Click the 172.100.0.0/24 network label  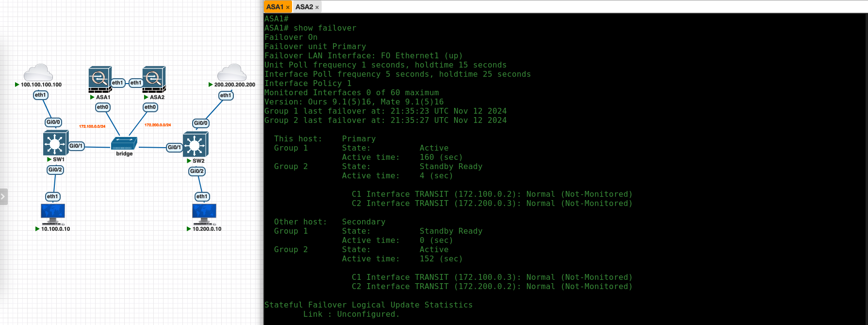click(92, 126)
